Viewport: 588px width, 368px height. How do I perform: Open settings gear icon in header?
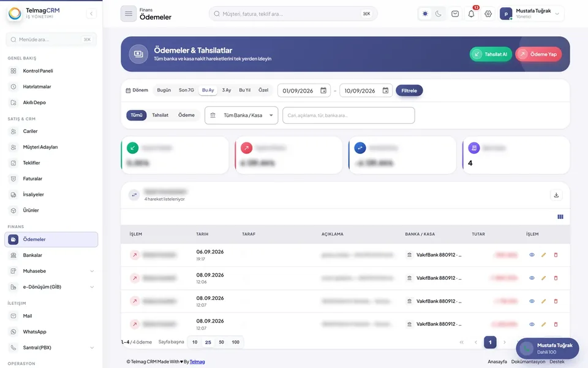pyautogui.click(x=488, y=13)
